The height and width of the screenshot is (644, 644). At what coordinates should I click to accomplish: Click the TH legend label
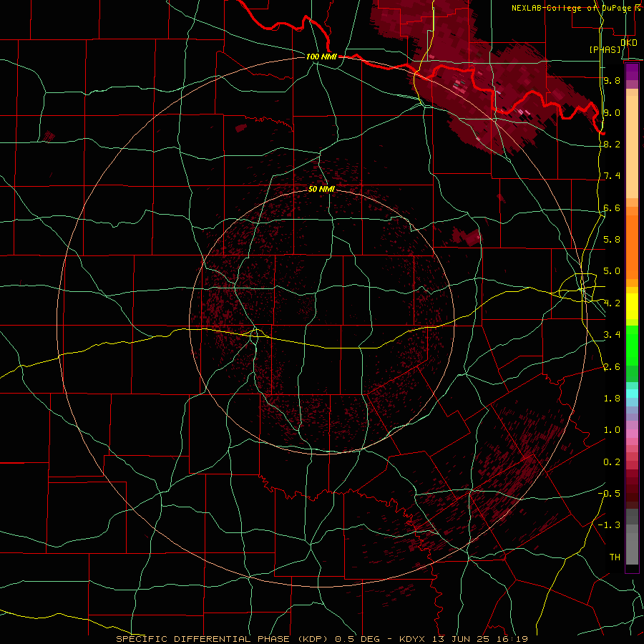tap(615, 557)
